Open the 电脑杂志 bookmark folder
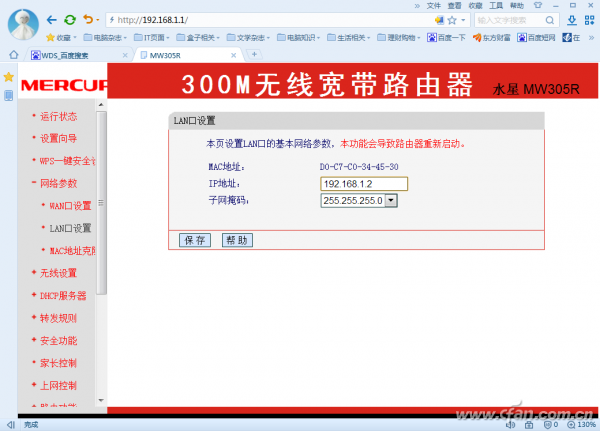Screen dimensions: 600x431 coord(105,38)
